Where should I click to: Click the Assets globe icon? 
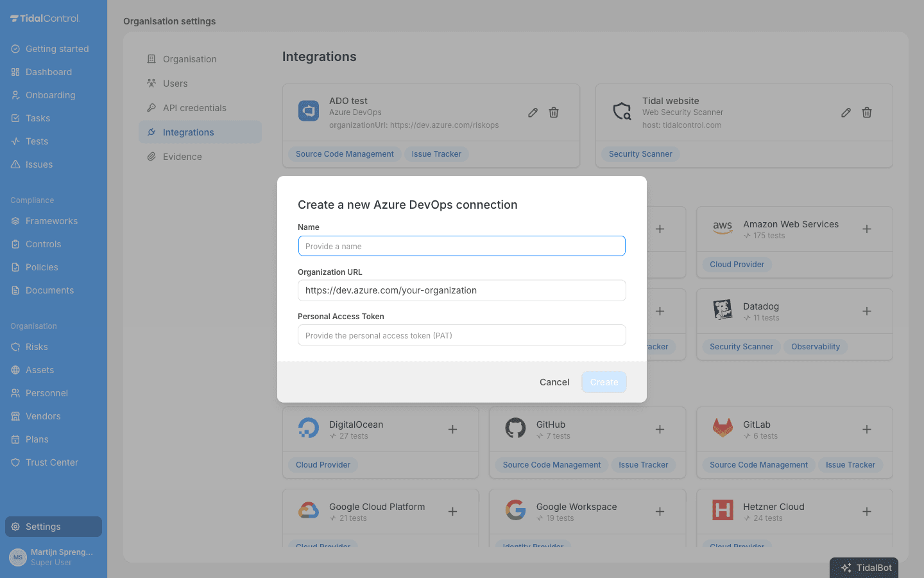coord(15,370)
